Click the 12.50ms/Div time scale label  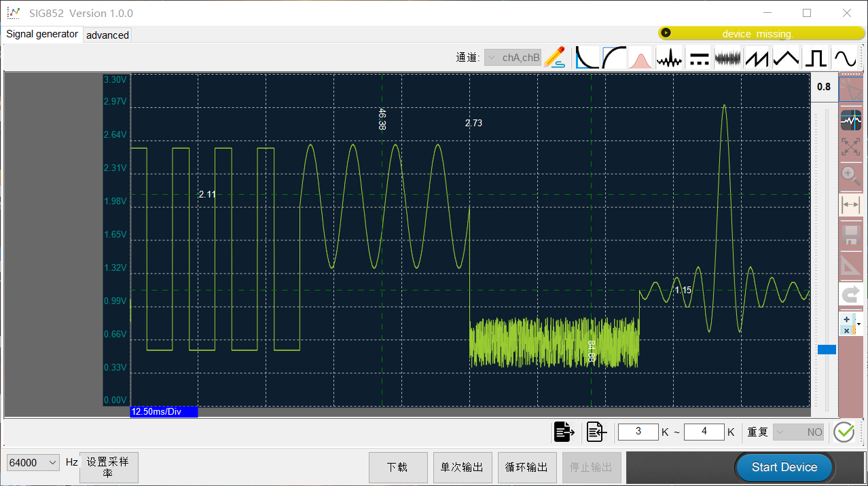(x=164, y=411)
